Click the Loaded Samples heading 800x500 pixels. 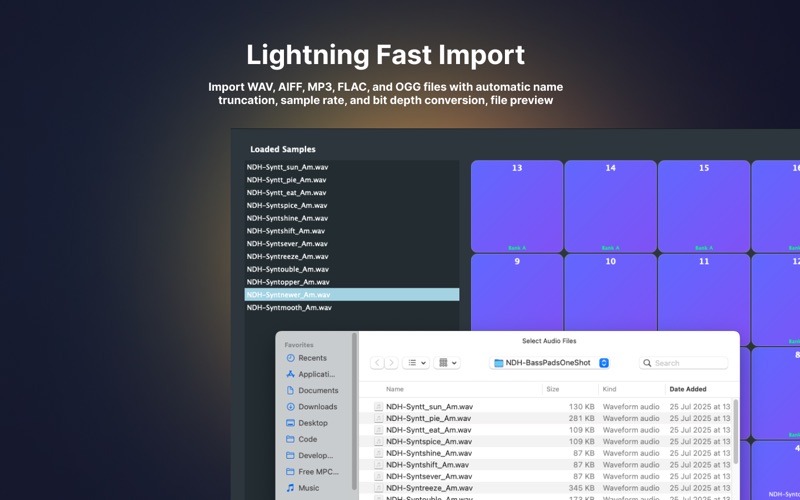pyautogui.click(x=283, y=149)
